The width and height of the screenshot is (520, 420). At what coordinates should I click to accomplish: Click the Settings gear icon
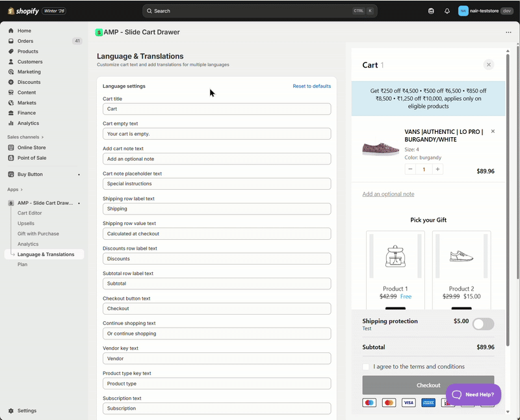coord(11,410)
